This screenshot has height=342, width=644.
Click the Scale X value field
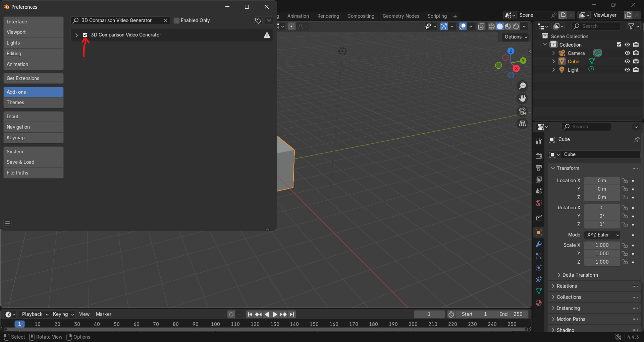[x=602, y=245]
